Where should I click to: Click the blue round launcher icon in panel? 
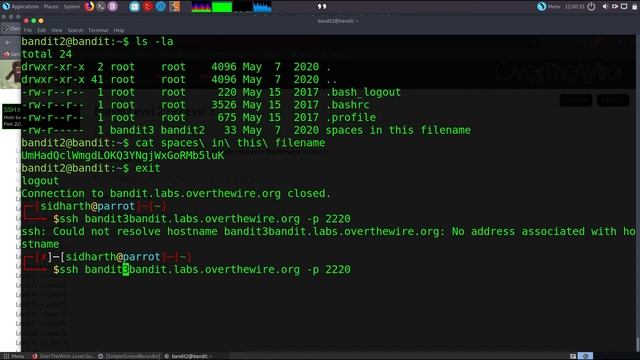pyautogui.click(x=161, y=6)
